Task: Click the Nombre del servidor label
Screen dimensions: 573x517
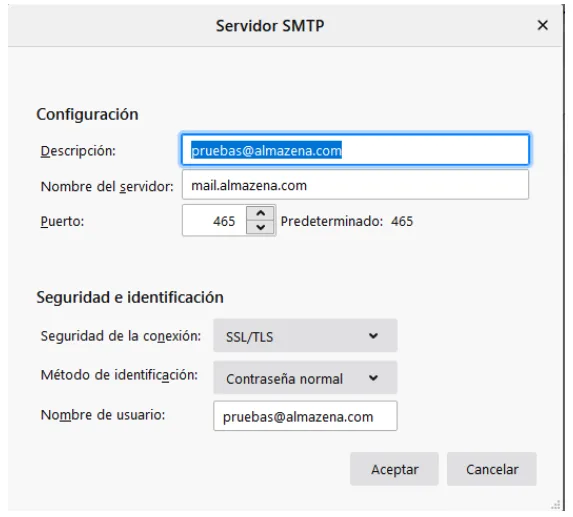Action: tap(107, 186)
